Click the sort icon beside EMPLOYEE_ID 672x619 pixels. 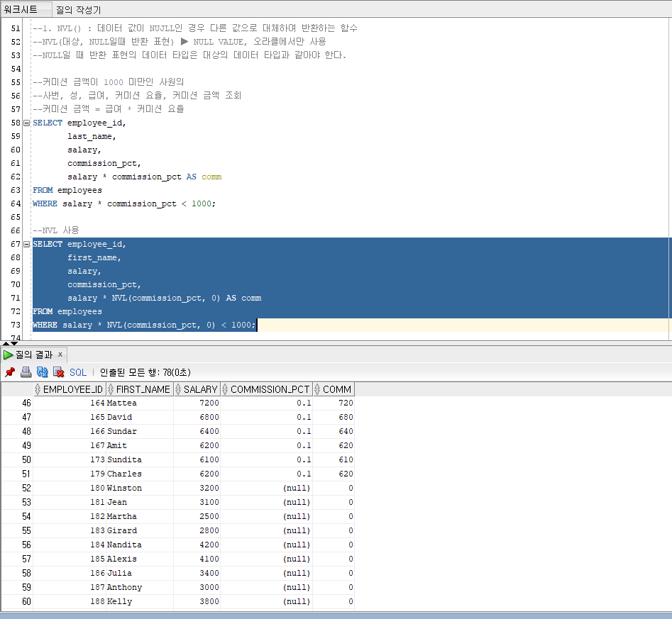pyautogui.click(x=38, y=389)
